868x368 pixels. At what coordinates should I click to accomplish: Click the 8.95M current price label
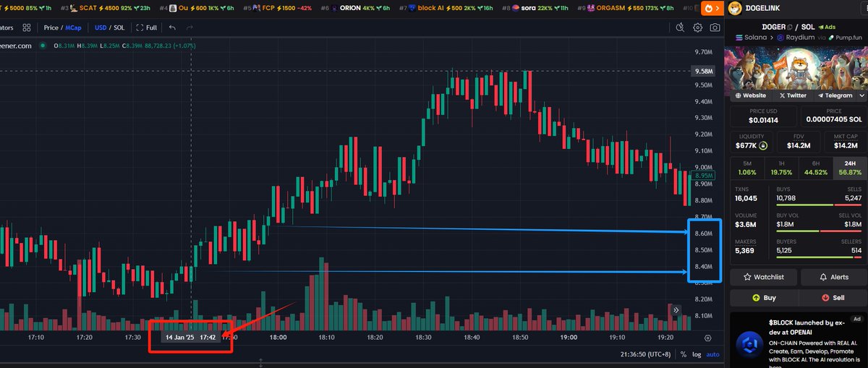[x=704, y=176]
